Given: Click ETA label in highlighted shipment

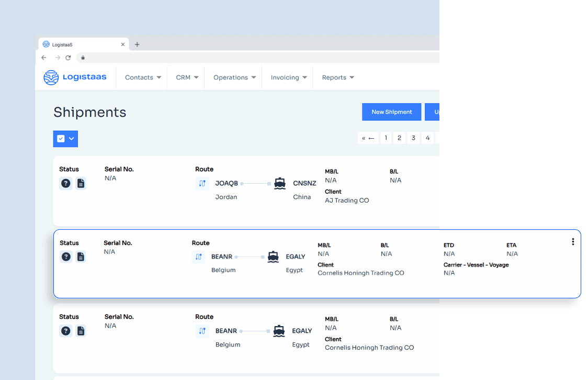Looking at the screenshot, I should 511,245.
